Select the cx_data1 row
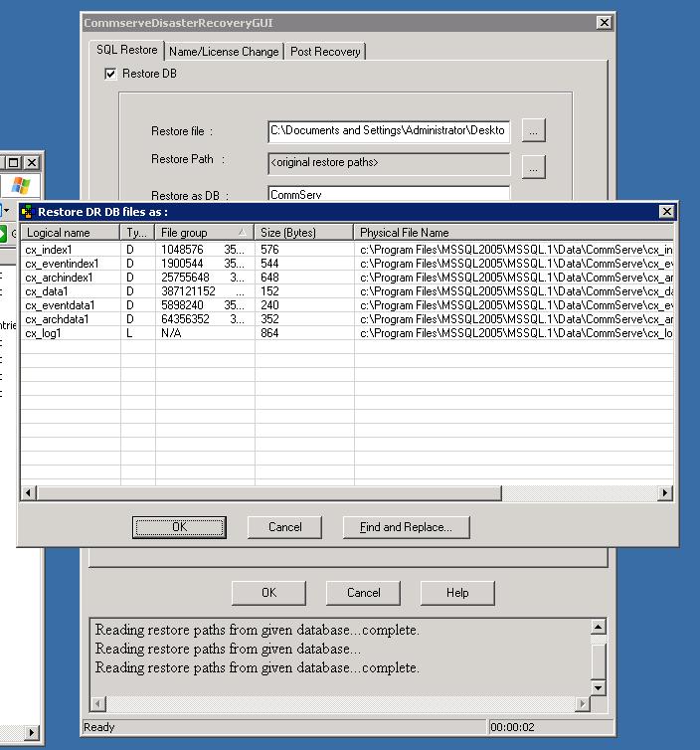 point(347,291)
